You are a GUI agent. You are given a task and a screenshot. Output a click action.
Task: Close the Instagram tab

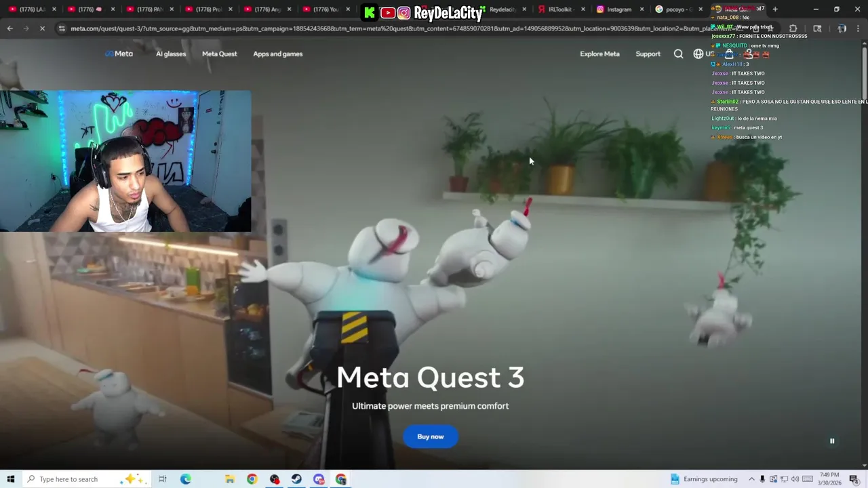(642, 9)
